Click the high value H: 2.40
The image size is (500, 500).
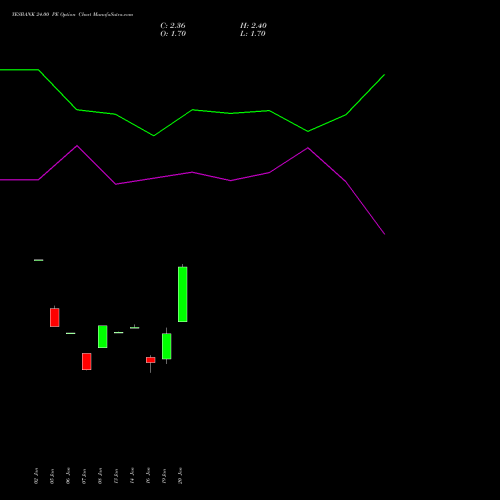(x=253, y=26)
